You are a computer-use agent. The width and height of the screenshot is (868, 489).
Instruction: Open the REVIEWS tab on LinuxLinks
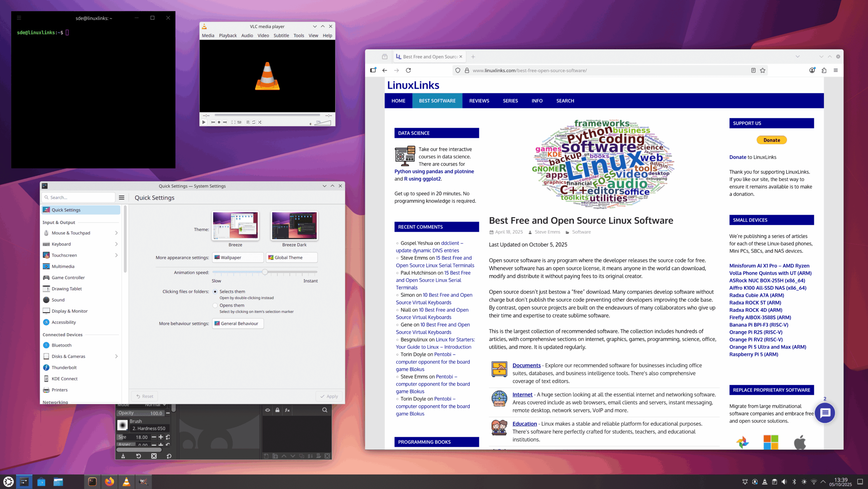coord(479,101)
